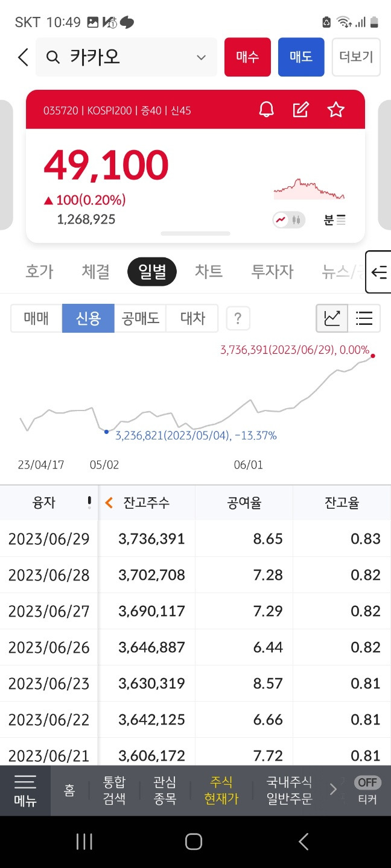Toggle line or candle mini chart
This screenshot has height=868, width=391.
[288, 220]
